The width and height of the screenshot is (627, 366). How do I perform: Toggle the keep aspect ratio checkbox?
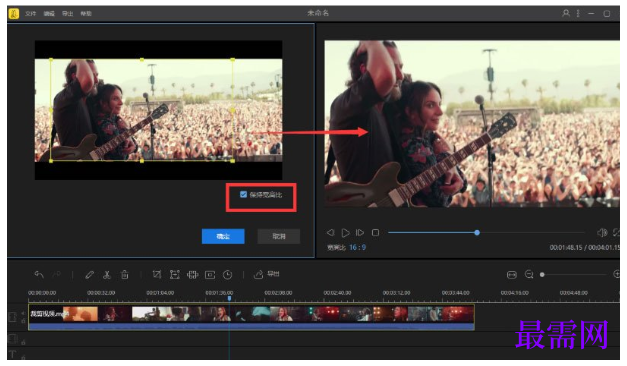click(x=243, y=194)
